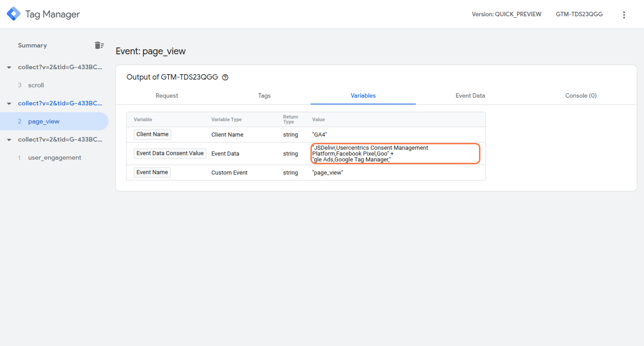Select the Summary item in the sidebar
Screen dimensions: 644x346
point(33,45)
